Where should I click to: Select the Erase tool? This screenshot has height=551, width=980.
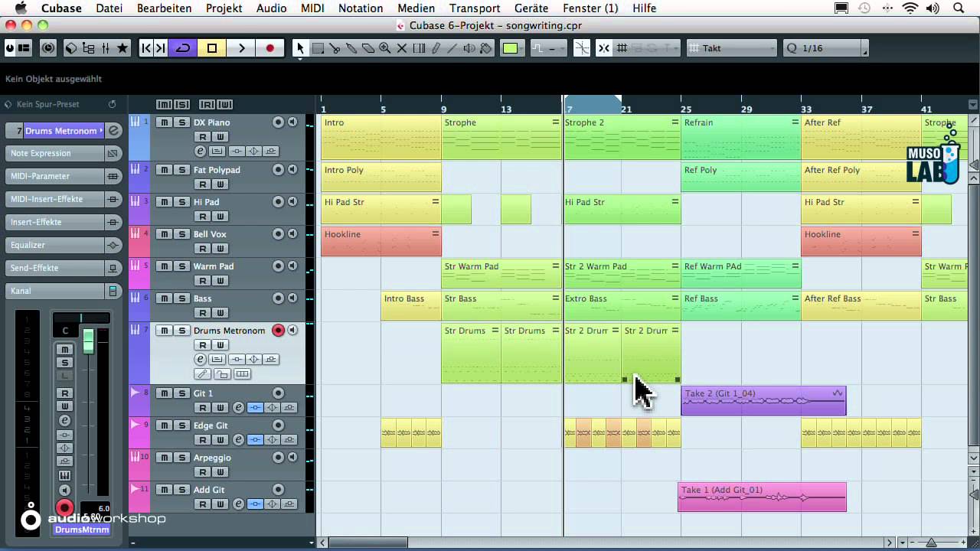click(368, 48)
